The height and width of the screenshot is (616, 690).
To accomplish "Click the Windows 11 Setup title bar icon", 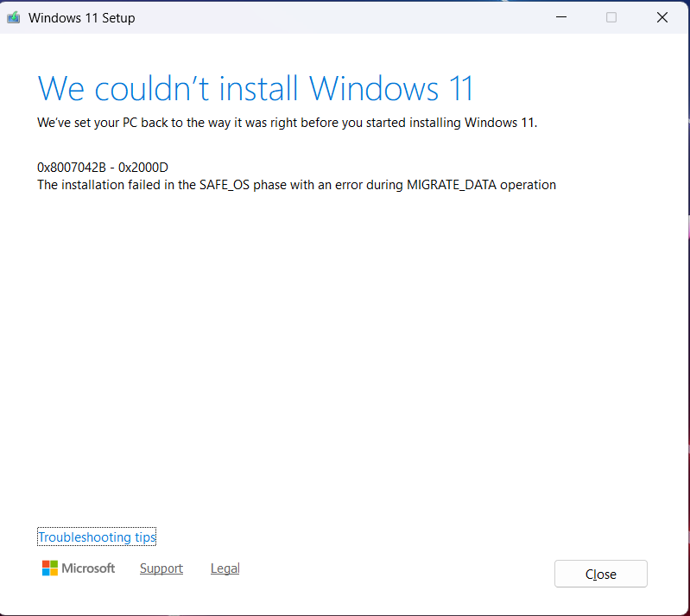I will [14, 17].
